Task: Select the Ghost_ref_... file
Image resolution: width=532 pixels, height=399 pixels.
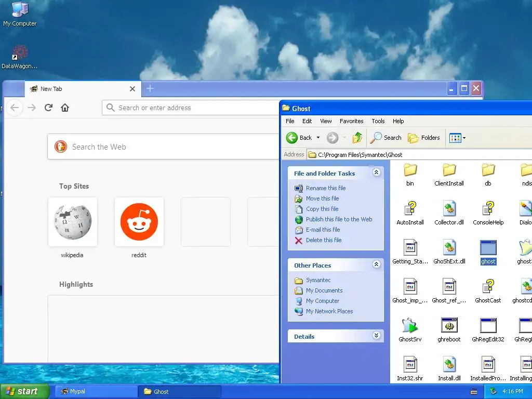Action: click(449, 291)
